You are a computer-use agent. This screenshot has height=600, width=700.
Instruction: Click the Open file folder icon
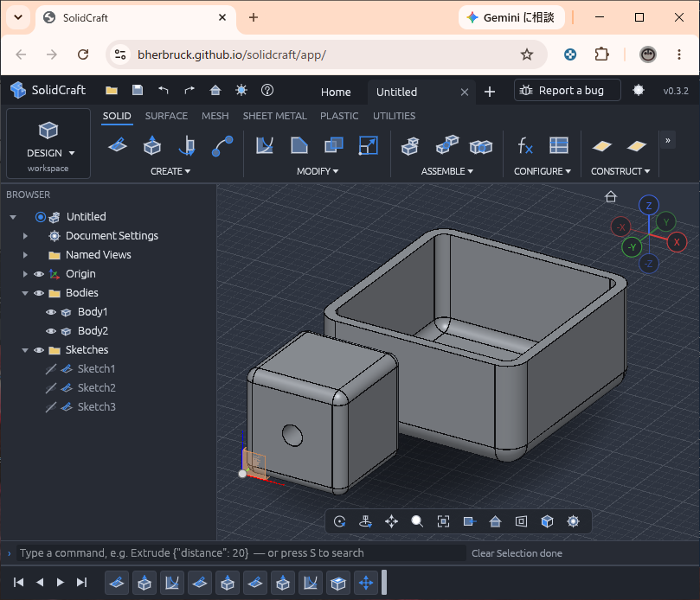point(112,91)
